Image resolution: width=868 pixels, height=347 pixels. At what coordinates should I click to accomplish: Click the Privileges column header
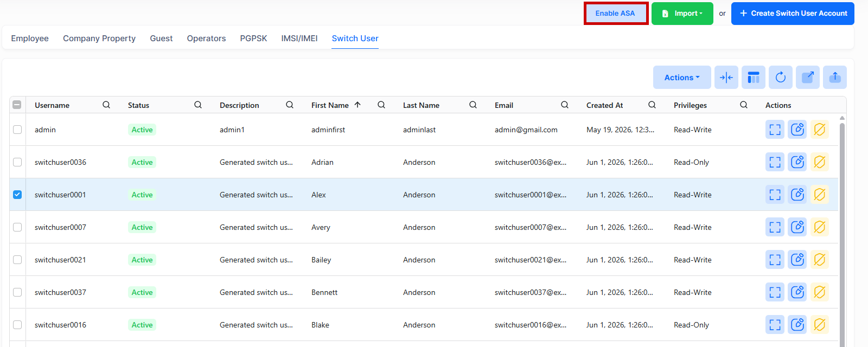(x=690, y=105)
